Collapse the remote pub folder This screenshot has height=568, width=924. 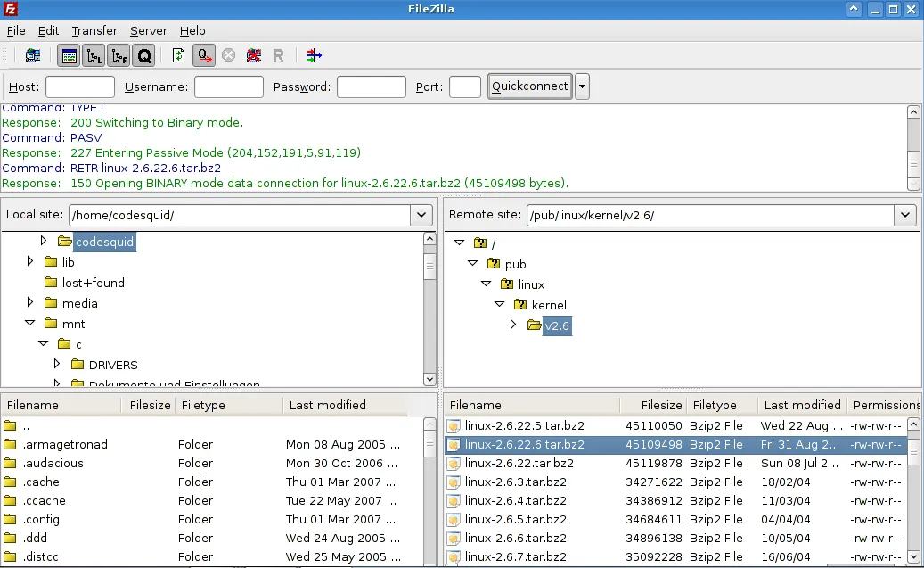pos(472,263)
